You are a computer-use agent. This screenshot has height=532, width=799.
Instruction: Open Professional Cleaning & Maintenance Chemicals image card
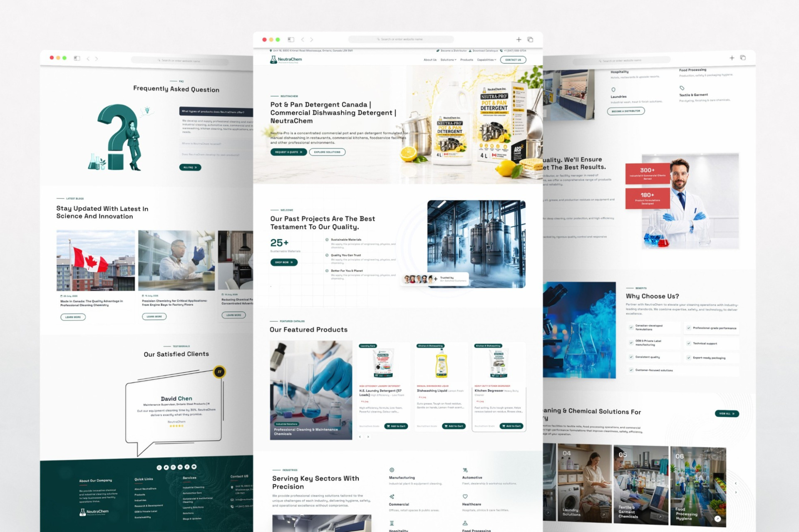click(311, 390)
